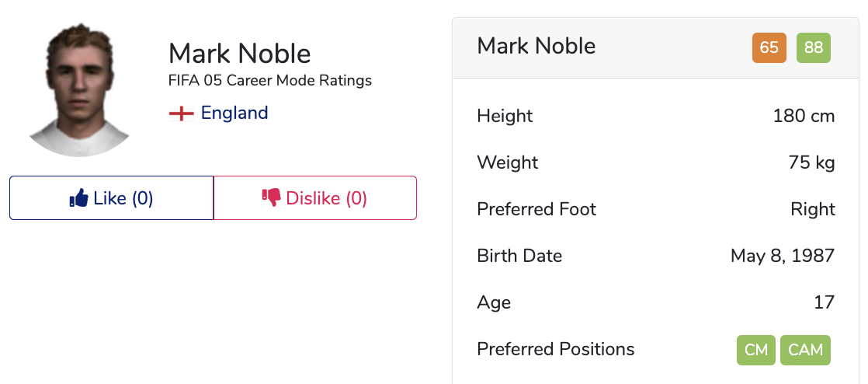
Task: Click the thumbs-down icon in Dislike button
Action: click(x=271, y=197)
